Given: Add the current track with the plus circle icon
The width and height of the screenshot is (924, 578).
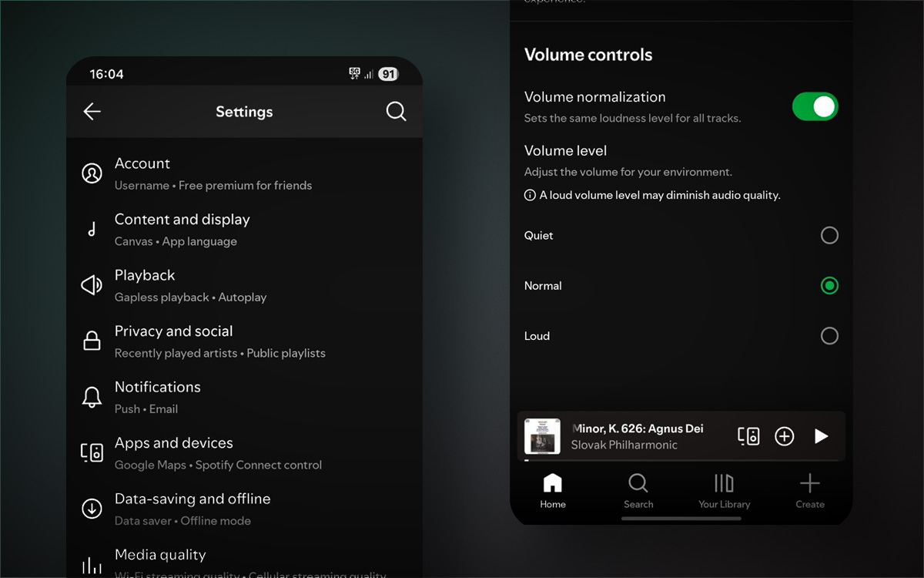Looking at the screenshot, I should pos(784,436).
